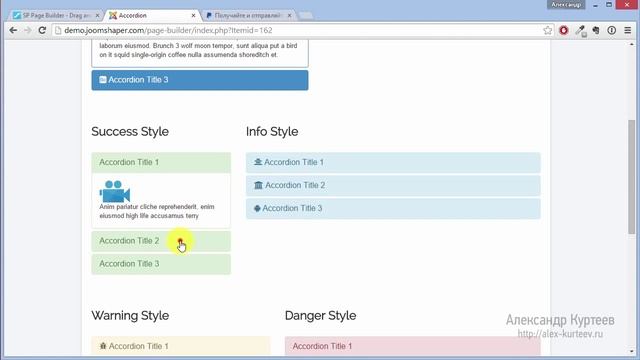Open a new tab with the blank tab button
Viewport: 640px width, 360px height.
tap(305, 16)
